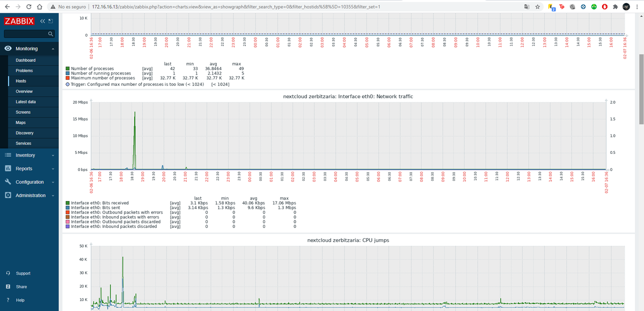
Task: Go to Latest data
Action: coord(26,101)
